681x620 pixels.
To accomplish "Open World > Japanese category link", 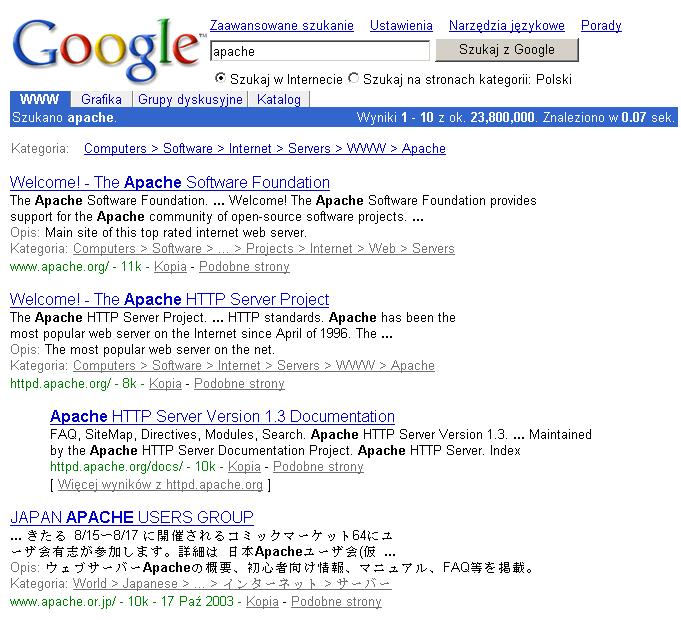I will point(232,583).
